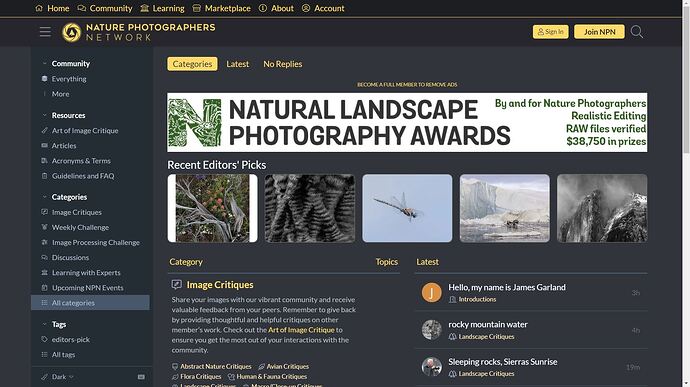The height and width of the screenshot is (387, 690).
Task: Click the Join NPN button
Action: click(599, 32)
